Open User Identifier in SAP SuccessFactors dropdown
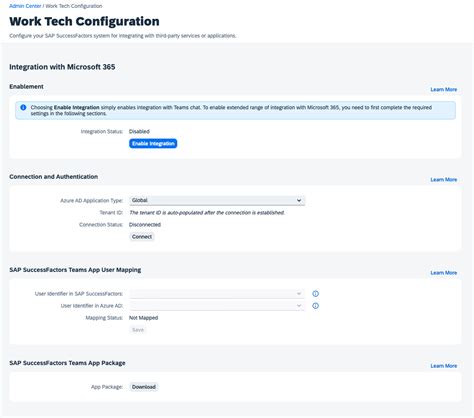 click(217, 294)
